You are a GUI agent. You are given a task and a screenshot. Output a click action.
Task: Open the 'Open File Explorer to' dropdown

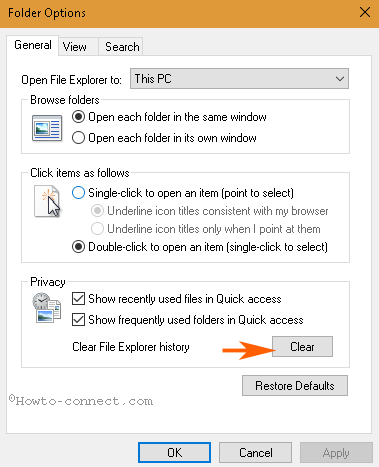tap(239, 79)
